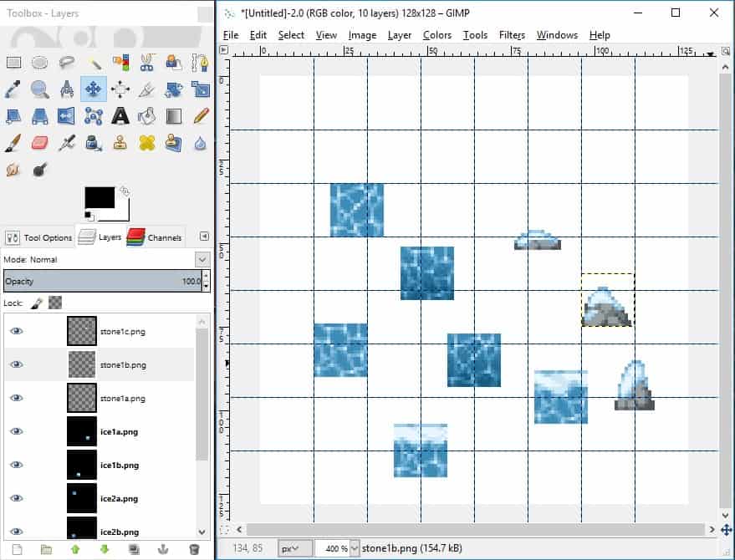735x560 pixels.
Task: Open the 400% zoom dropdown
Action: pyautogui.click(x=355, y=547)
